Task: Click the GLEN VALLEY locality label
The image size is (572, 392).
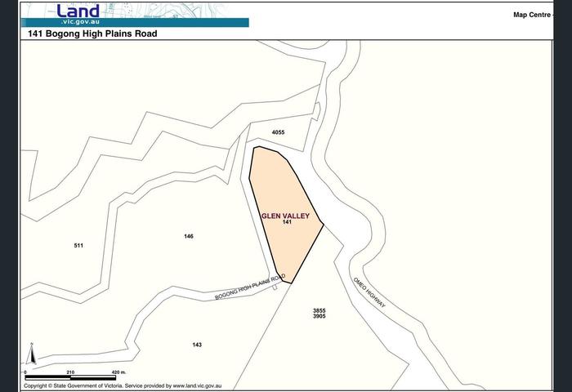Action: 285,216
